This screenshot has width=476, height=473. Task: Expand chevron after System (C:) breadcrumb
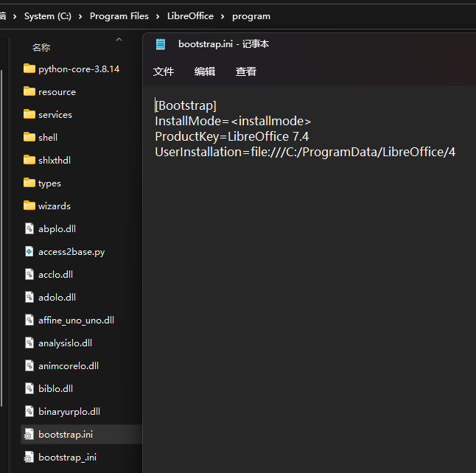(80, 16)
